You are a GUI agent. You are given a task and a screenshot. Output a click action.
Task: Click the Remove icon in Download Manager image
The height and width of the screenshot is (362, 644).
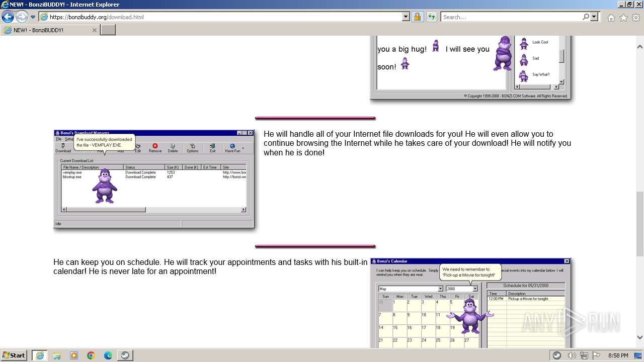point(155,148)
